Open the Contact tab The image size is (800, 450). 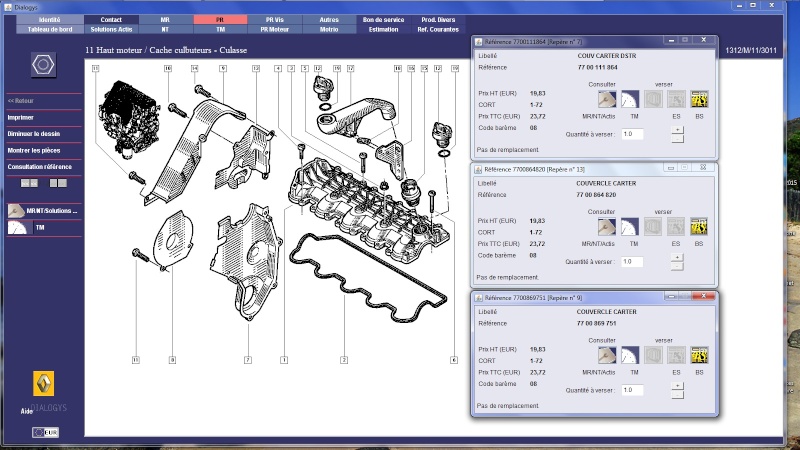coord(111,19)
